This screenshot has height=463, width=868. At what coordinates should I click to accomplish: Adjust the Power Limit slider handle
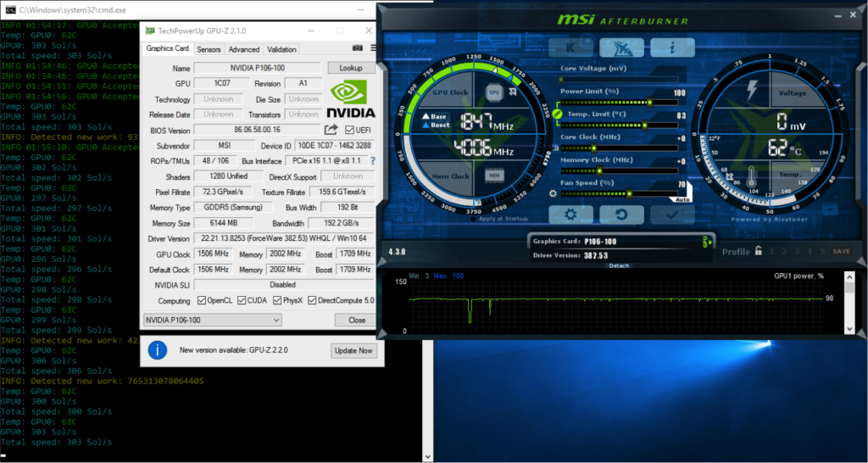coord(649,103)
